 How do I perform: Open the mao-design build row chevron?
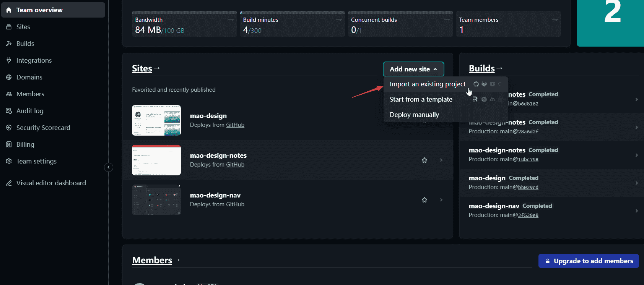(x=636, y=183)
